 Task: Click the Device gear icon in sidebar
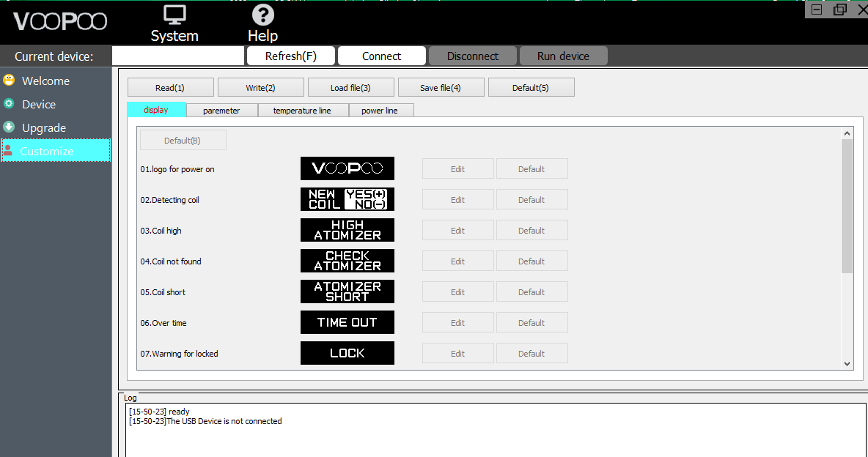pyautogui.click(x=9, y=103)
